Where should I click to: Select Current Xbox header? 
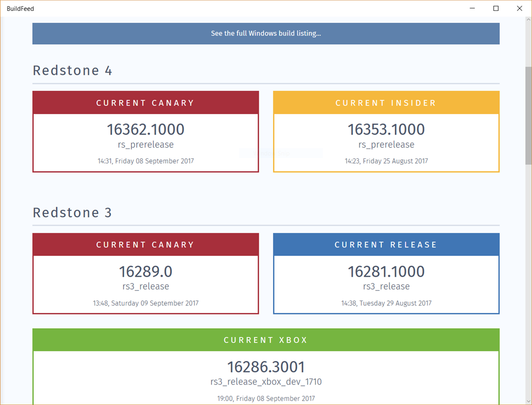pos(266,340)
